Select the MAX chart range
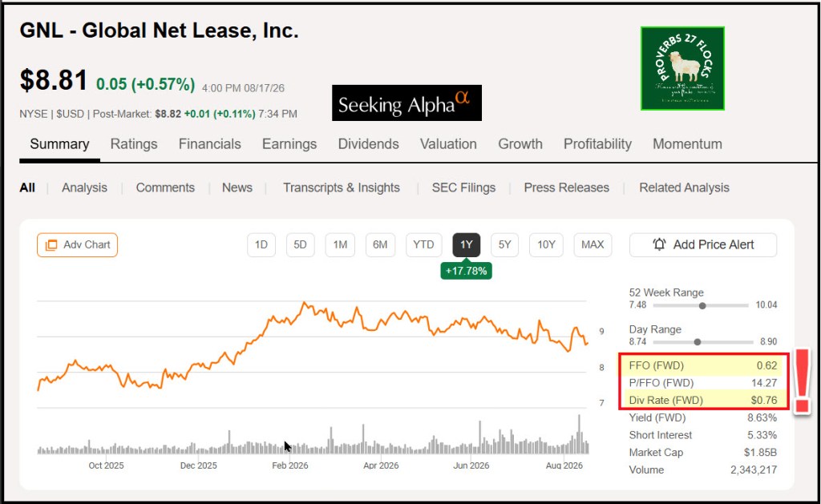This screenshot has width=821, height=504. (x=592, y=245)
